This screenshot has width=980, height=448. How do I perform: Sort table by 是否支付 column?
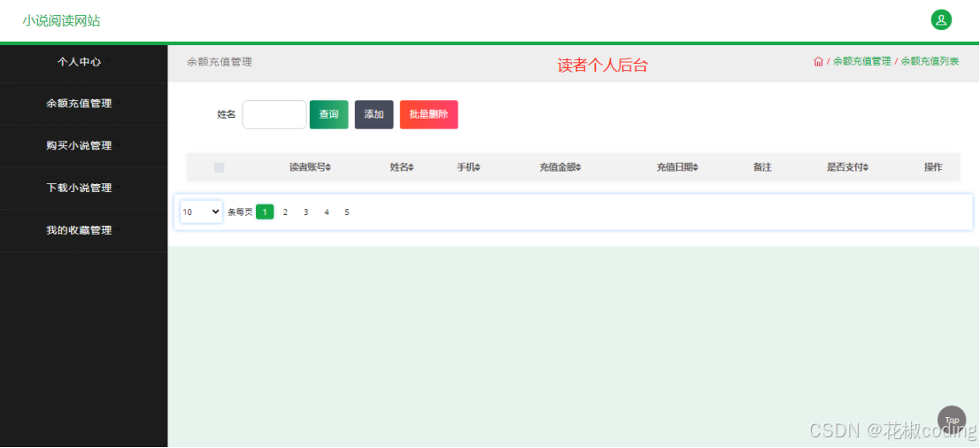point(848,167)
